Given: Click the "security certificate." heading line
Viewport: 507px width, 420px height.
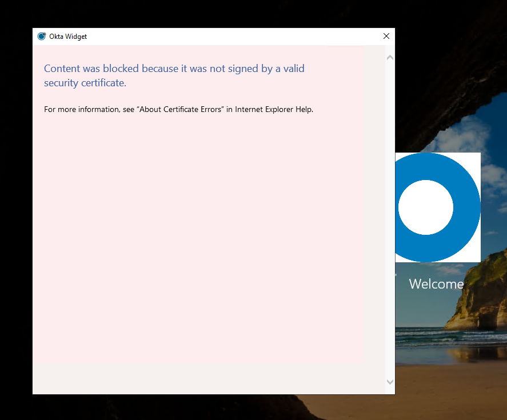Looking at the screenshot, I should click(85, 83).
